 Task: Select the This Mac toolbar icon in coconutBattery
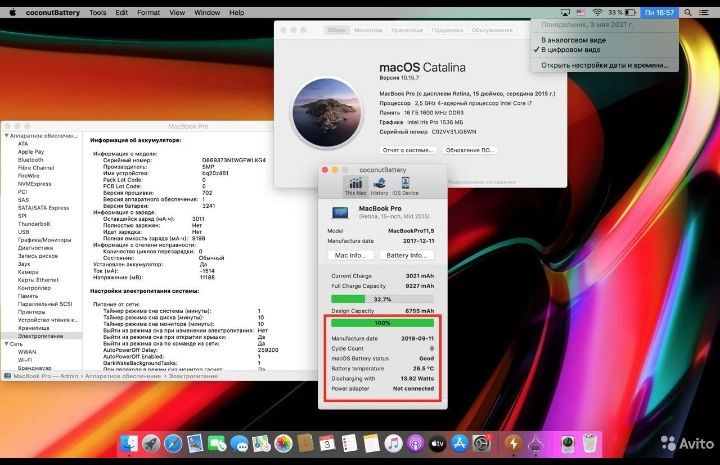pos(355,186)
